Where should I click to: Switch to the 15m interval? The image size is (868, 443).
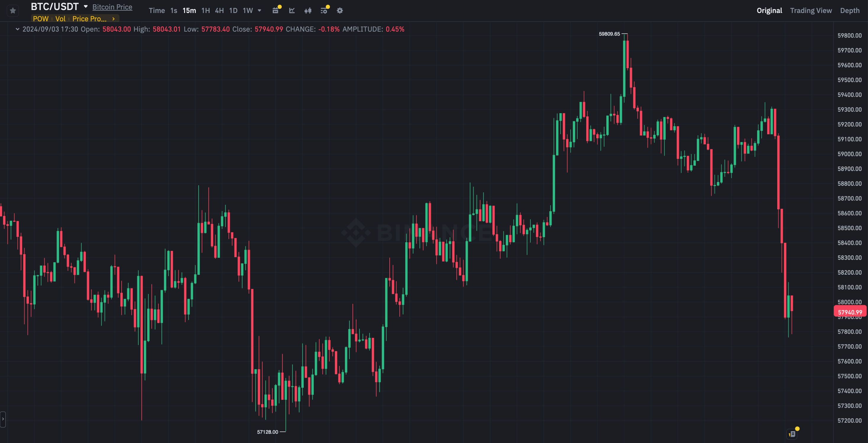(x=189, y=10)
